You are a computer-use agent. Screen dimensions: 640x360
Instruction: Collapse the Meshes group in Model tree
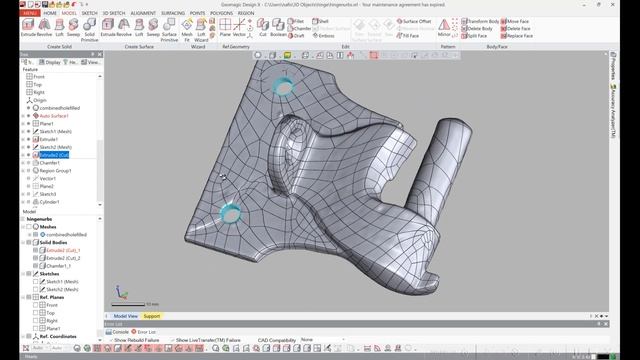click(x=23, y=227)
